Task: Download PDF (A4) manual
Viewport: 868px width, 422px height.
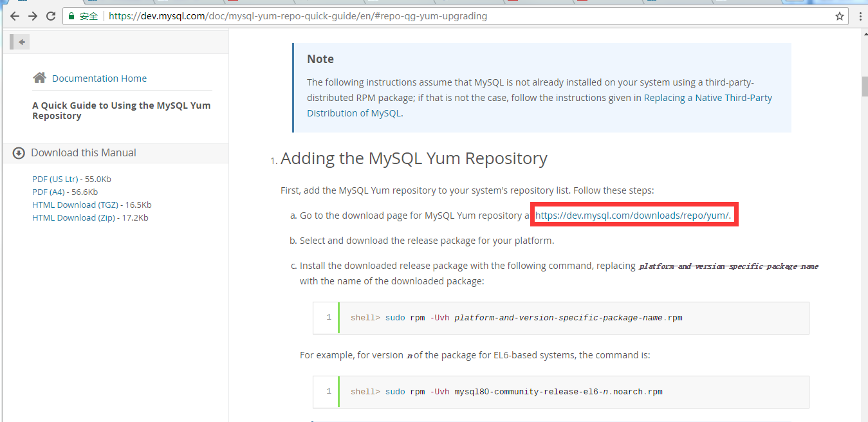Action: point(49,192)
